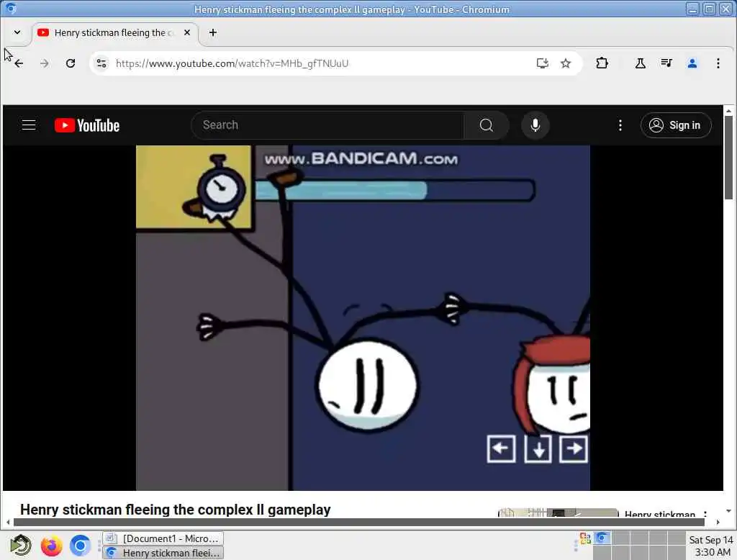Close the Henry stickman tab
Image resolution: width=737 pixels, height=560 pixels.
pos(187,32)
